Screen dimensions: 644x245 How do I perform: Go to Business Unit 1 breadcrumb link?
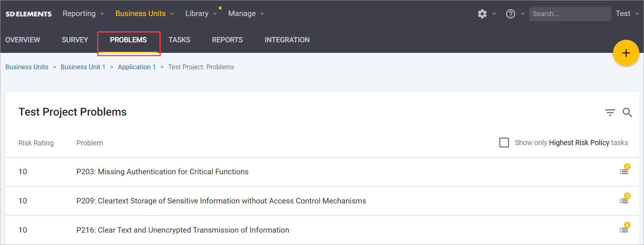83,67
